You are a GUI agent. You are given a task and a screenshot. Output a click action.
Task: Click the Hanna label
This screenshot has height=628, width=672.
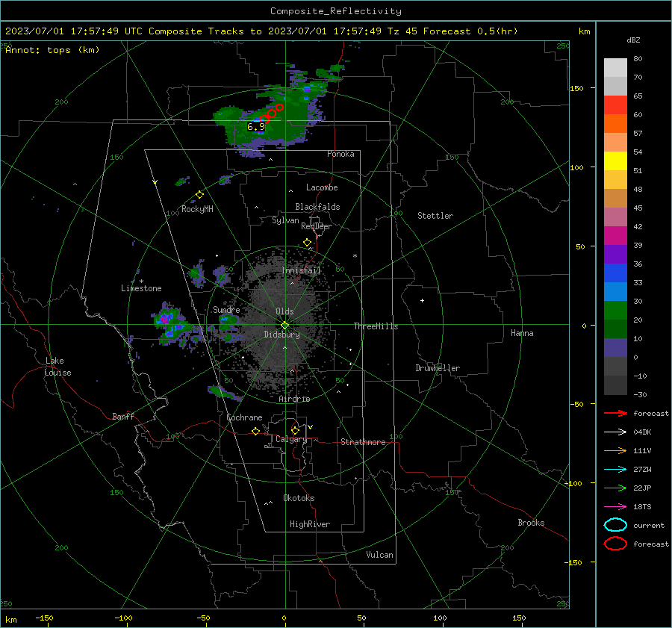(522, 333)
